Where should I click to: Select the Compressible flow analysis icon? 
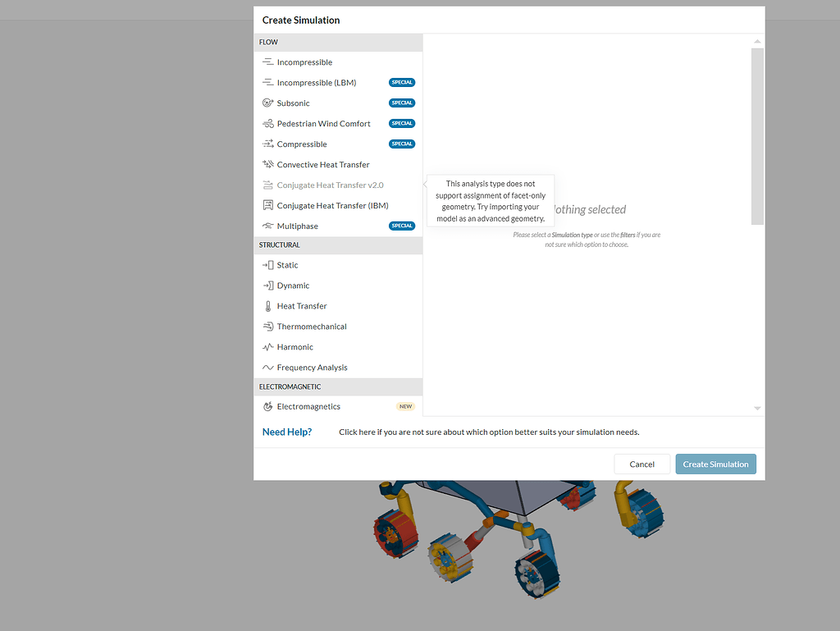[x=267, y=144]
